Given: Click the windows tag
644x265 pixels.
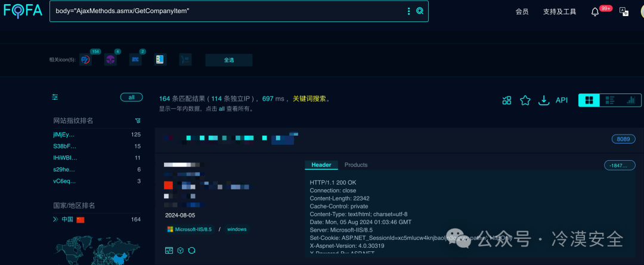Looking at the screenshot, I should [237, 229].
